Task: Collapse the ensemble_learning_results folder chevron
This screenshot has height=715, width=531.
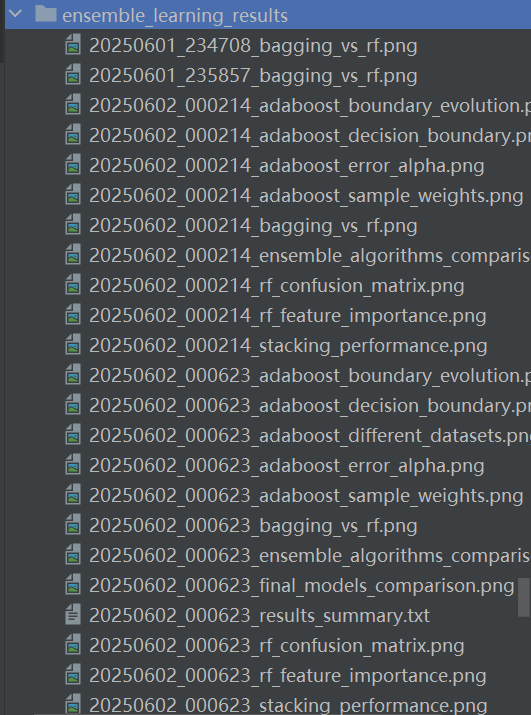Action: pyautogui.click(x=16, y=14)
